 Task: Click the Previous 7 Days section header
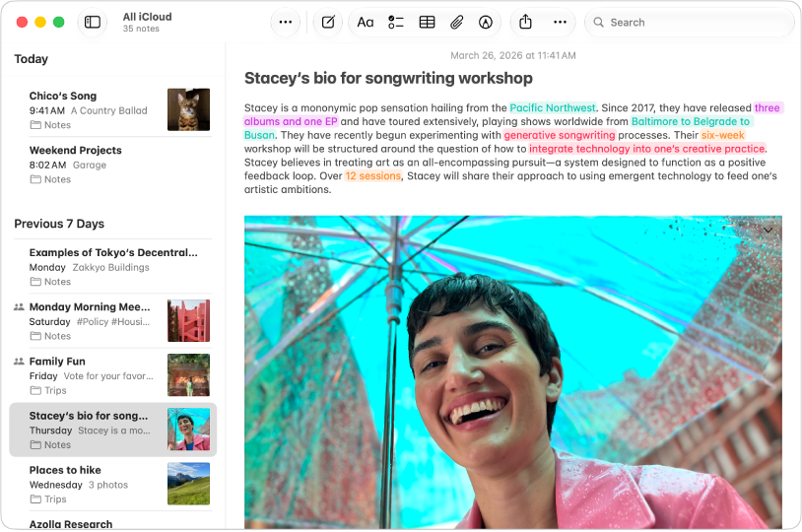(x=59, y=224)
